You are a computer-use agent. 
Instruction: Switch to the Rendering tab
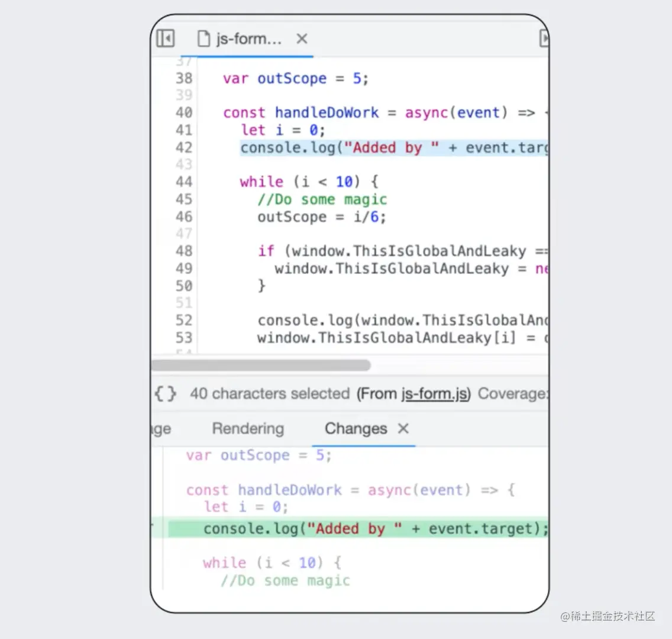click(248, 428)
